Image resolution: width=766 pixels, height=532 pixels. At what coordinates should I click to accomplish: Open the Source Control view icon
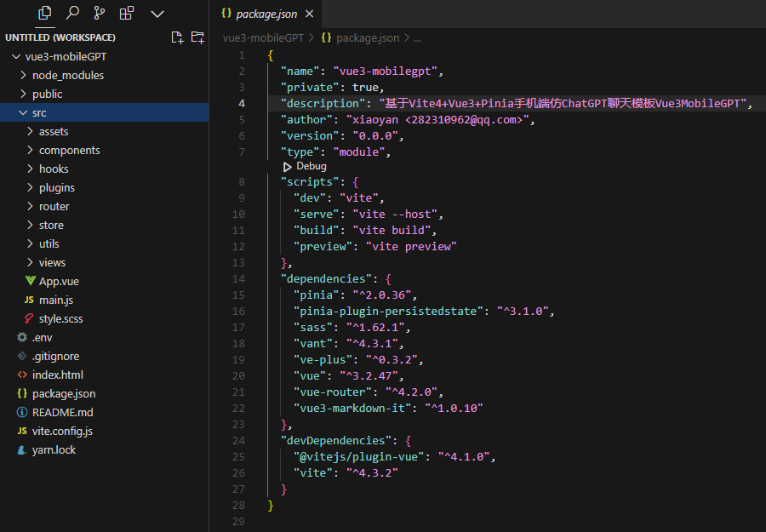[x=100, y=13]
